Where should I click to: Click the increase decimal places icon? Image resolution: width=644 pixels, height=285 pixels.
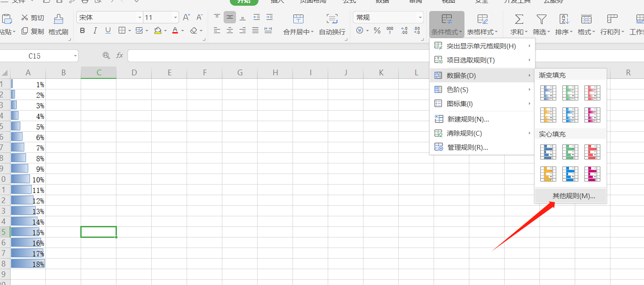(404, 31)
